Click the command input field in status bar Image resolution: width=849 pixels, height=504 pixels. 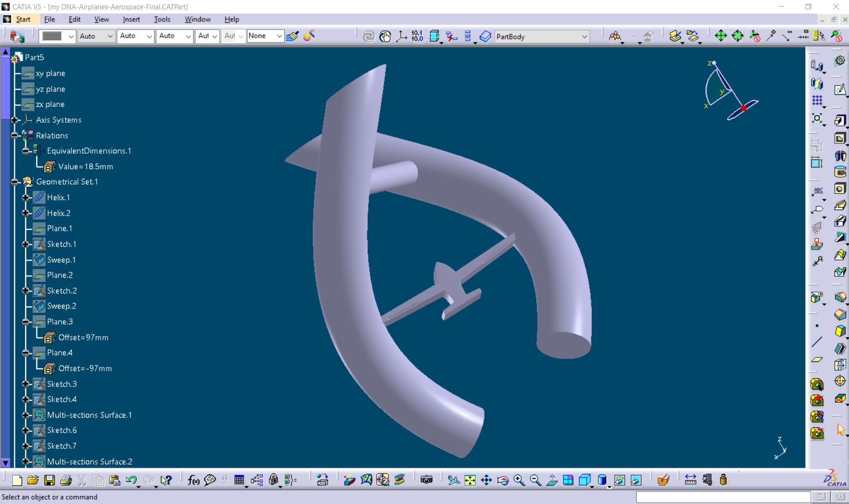pos(723,497)
